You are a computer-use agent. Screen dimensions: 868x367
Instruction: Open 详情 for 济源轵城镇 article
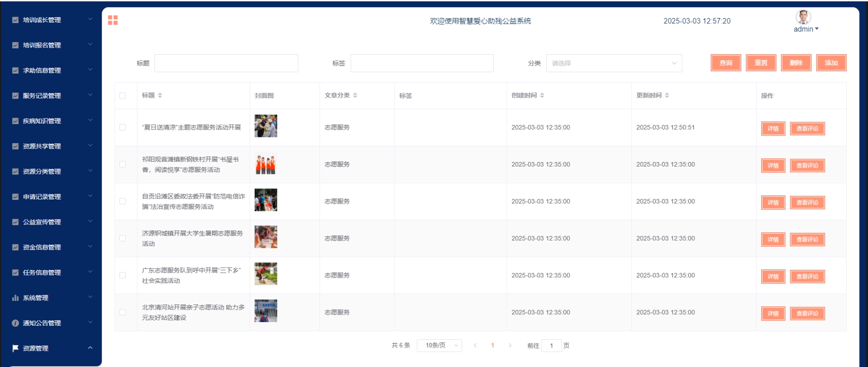[x=773, y=240]
